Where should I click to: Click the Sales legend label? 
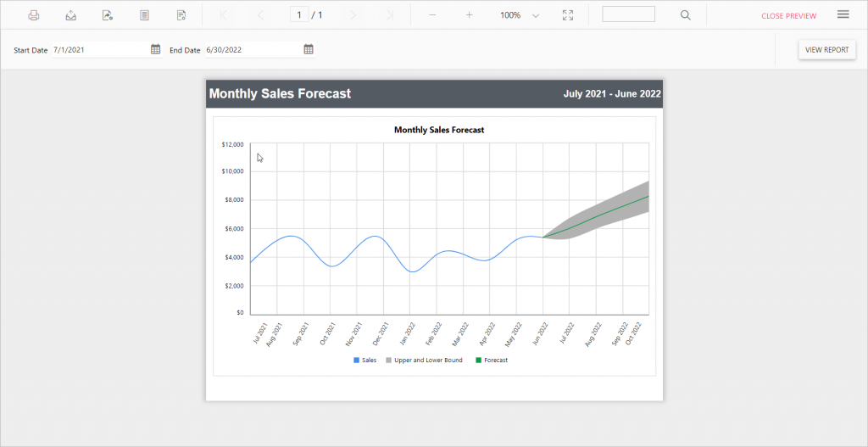click(370, 360)
